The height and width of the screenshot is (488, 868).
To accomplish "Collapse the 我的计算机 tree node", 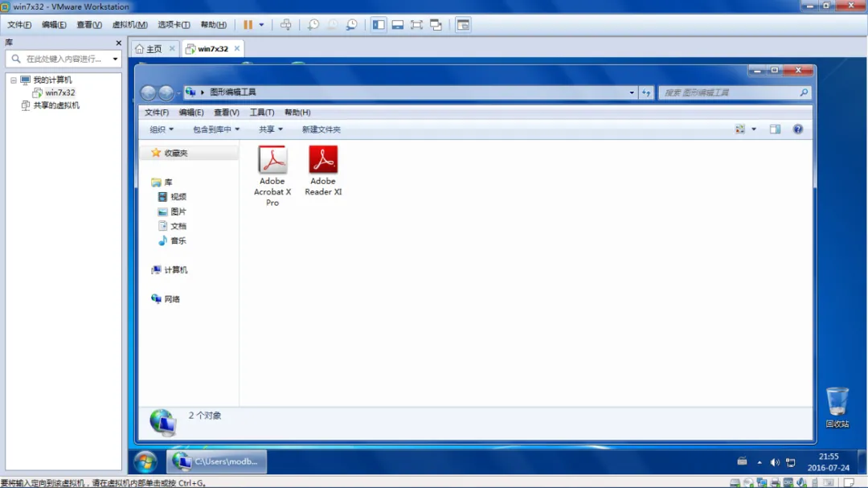I will 14,80.
